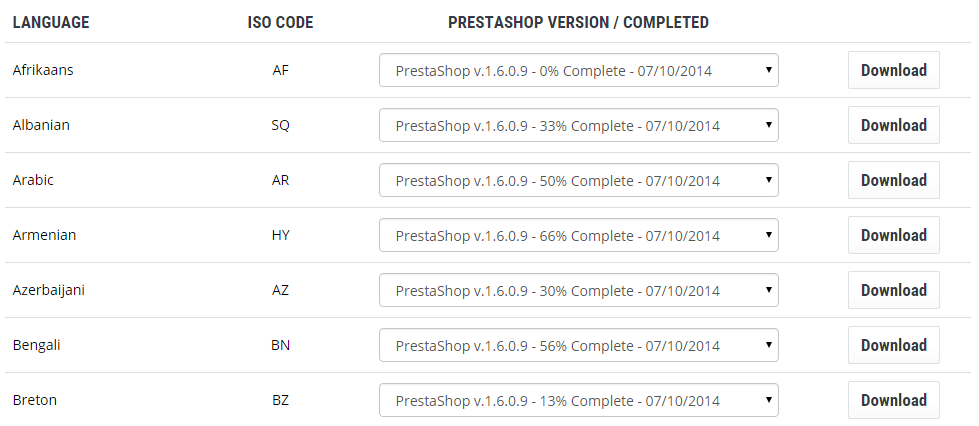979x426 pixels.
Task: Open the Afrikaans PrestaShop version dropdown
Action: tap(578, 70)
